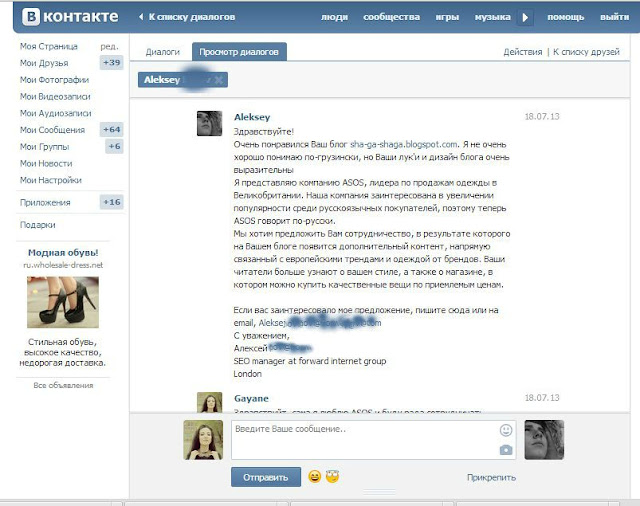Open sha-ga-shaga.blogspot.com link
The height and width of the screenshot is (506, 640).
tap(404, 144)
